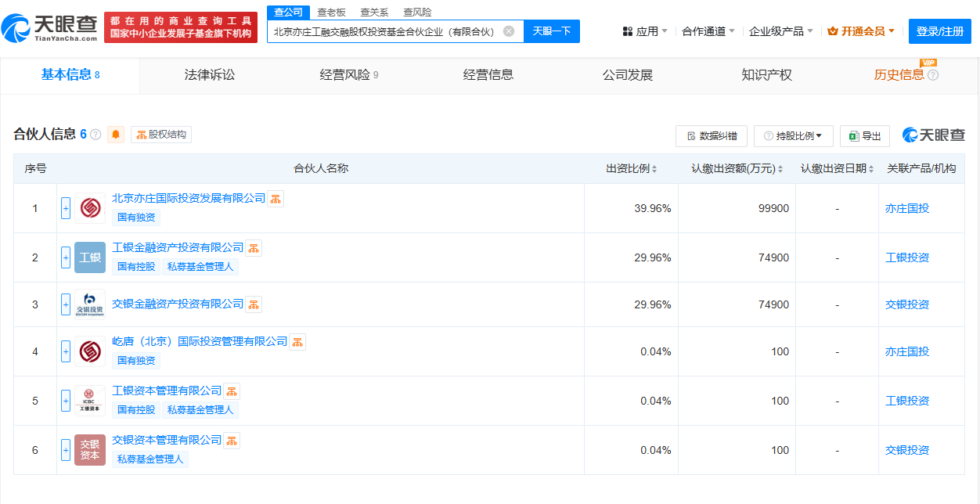Click the blue 工银 logo tile
Screen dimensions: 980x504
(x=90, y=257)
